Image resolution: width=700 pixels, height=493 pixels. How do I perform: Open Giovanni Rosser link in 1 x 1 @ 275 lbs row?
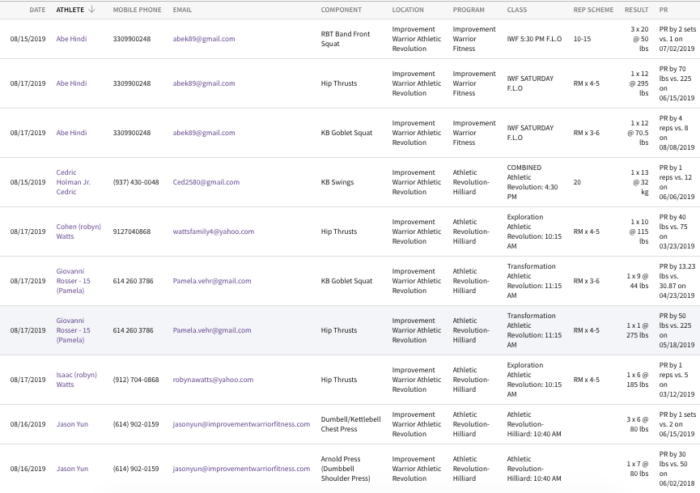point(73,330)
